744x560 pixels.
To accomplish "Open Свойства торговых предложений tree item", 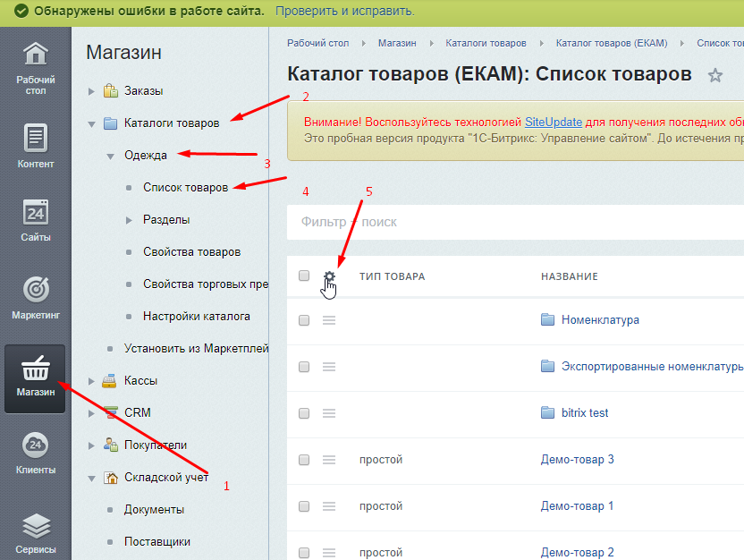I will click(x=206, y=284).
